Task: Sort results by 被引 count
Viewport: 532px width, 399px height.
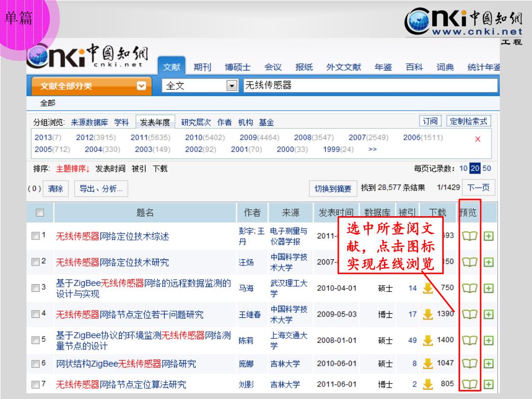Action: point(139,169)
